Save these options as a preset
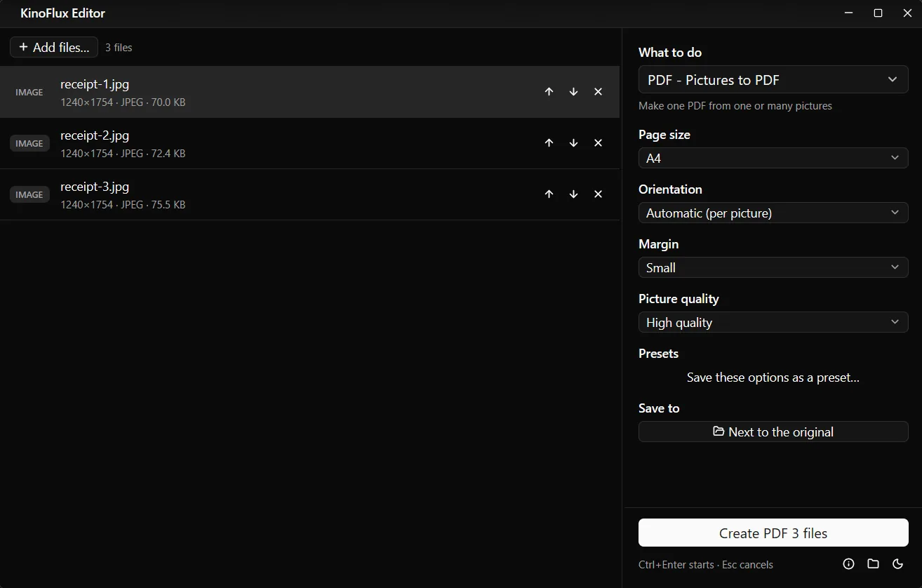 pos(773,377)
